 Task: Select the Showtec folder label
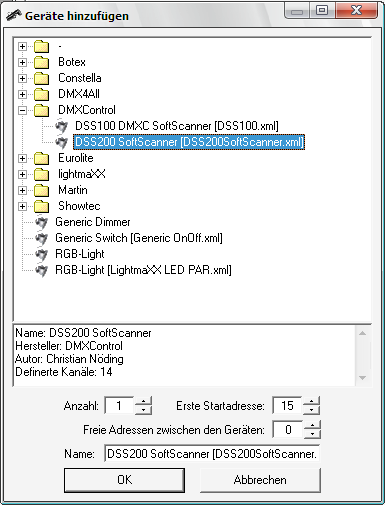79,206
